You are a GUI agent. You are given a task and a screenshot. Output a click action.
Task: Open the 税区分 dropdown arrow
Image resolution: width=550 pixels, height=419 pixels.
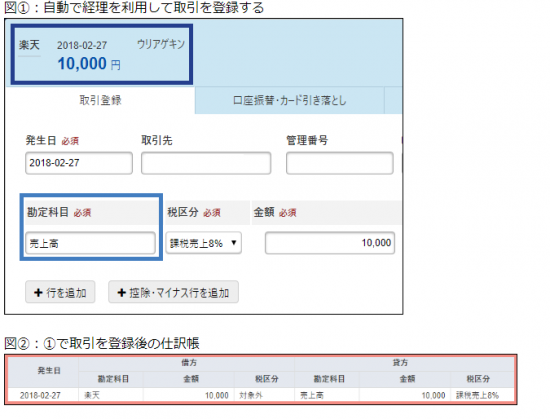point(234,243)
